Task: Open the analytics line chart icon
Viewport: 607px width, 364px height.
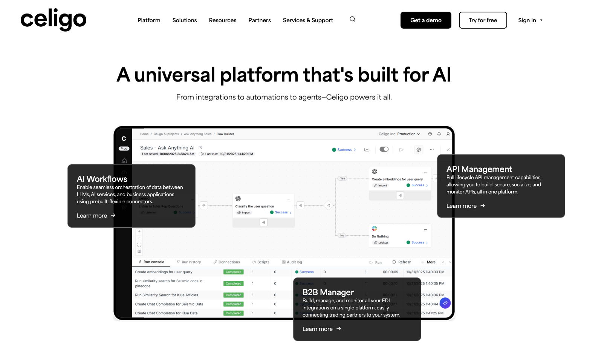Action: 367,150
